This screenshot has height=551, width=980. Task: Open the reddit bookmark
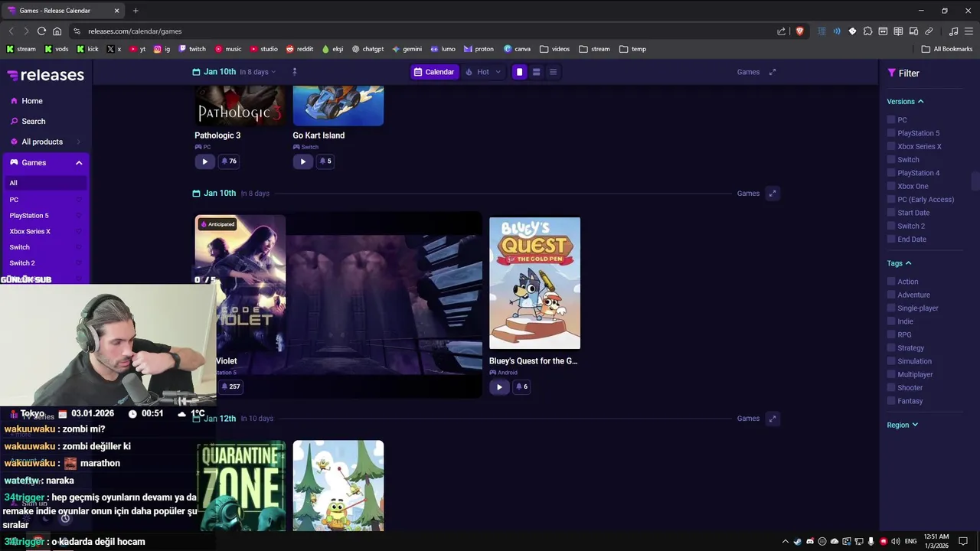(x=299, y=49)
